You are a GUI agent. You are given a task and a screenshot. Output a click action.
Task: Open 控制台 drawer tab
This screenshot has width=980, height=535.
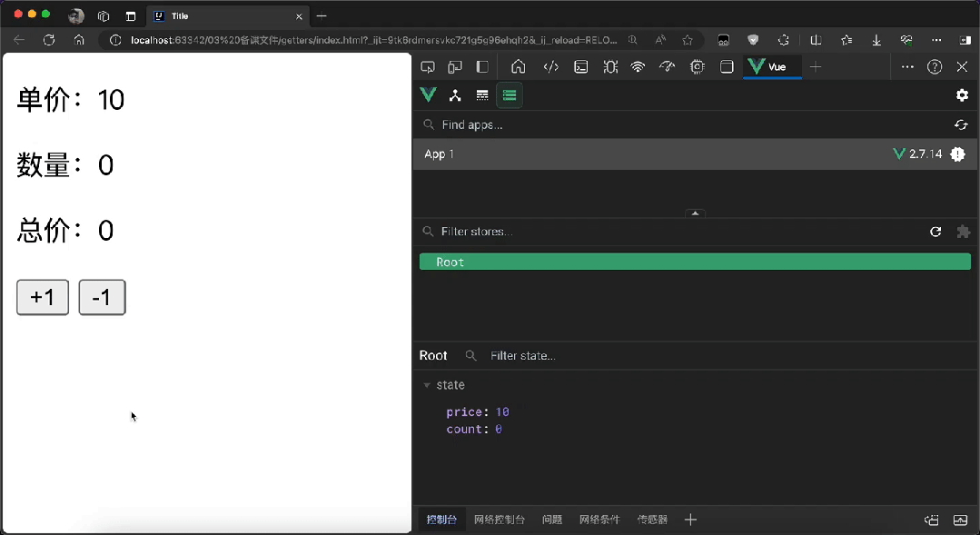(x=442, y=520)
